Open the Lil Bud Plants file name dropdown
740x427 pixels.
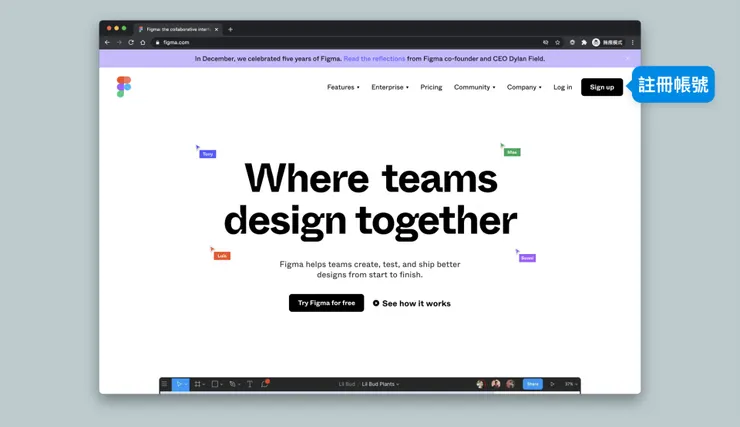point(380,384)
